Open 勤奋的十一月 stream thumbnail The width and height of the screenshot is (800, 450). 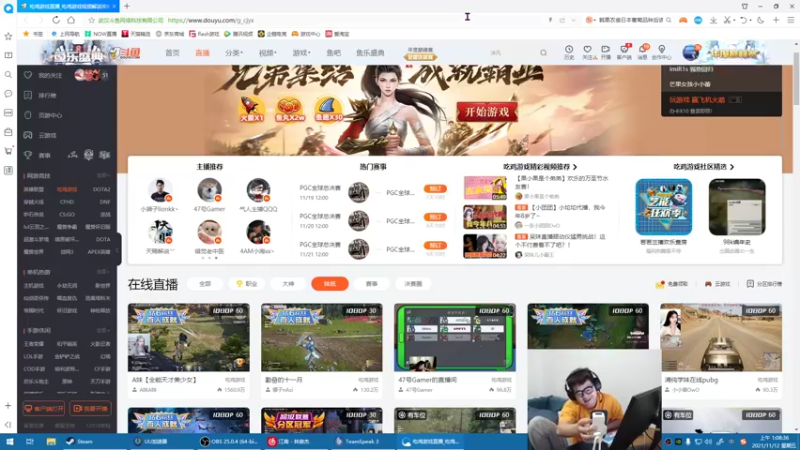click(x=321, y=337)
